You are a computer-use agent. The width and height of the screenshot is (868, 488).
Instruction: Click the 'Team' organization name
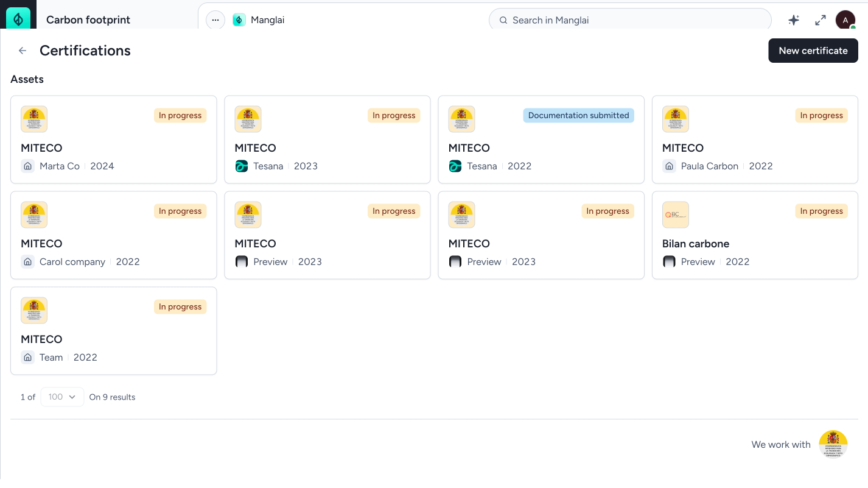[x=51, y=358]
